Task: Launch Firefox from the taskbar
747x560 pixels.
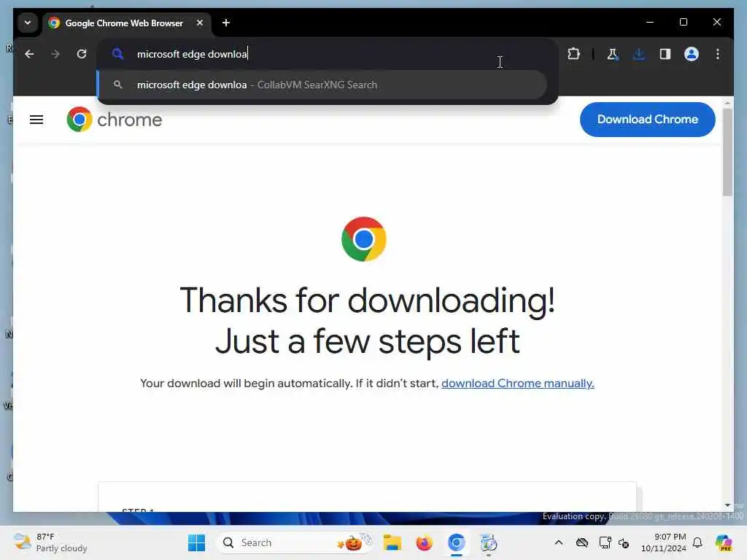Action: (424, 542)
